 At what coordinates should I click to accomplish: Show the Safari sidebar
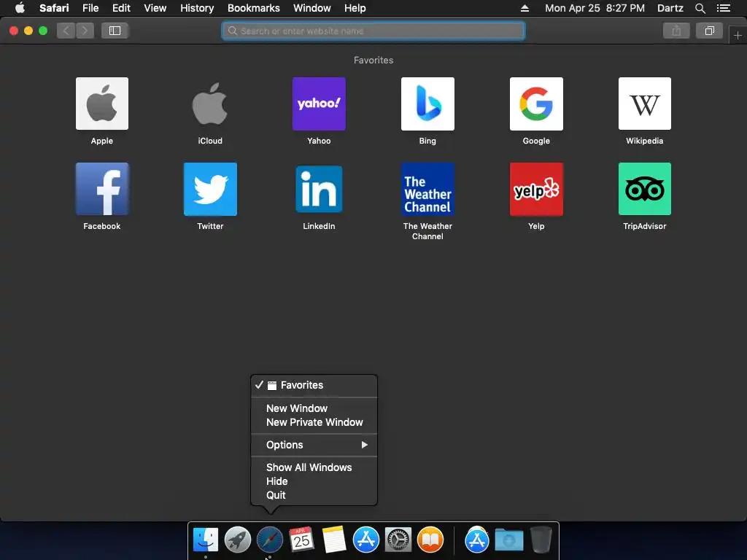pos(115,31)
